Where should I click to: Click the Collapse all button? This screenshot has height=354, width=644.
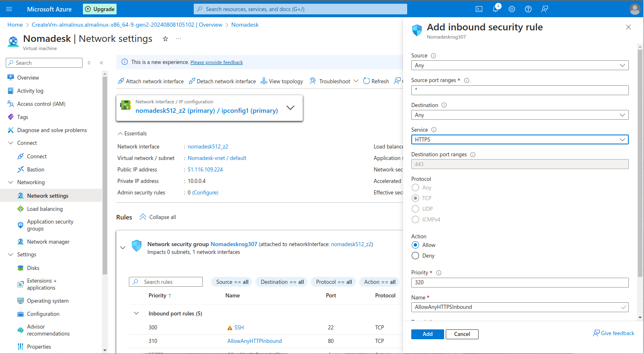tap(158, 217)
